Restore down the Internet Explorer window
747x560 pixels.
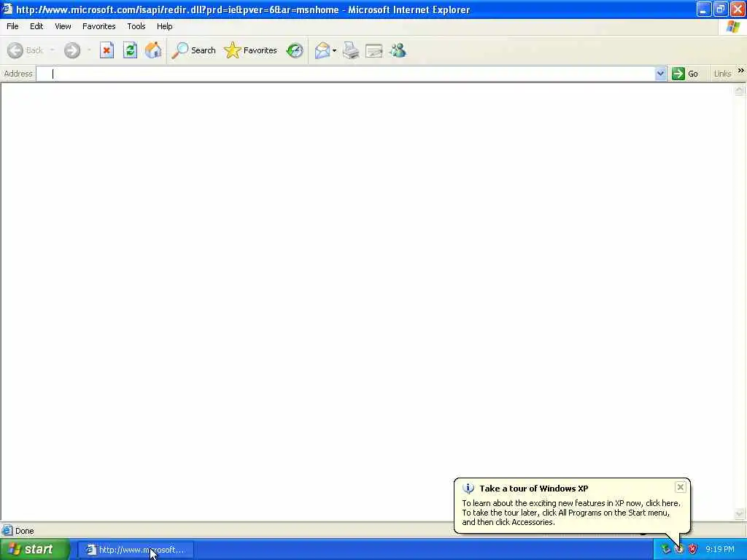720,9
